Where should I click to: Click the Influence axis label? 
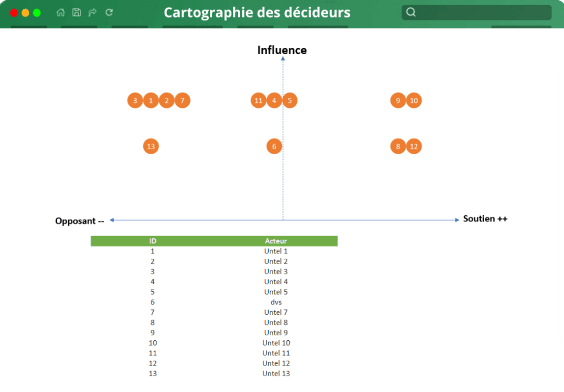[x=282, y=50]
